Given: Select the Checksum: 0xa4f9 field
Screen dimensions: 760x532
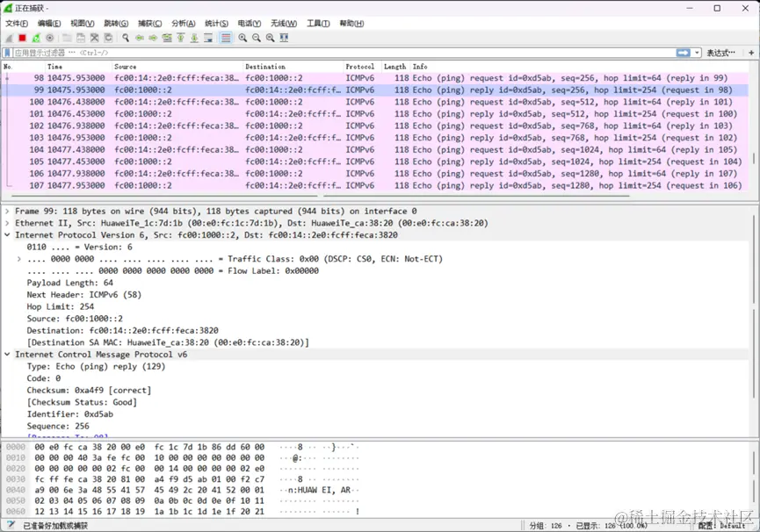Looking at the screenshot, I should click(89, 390).
